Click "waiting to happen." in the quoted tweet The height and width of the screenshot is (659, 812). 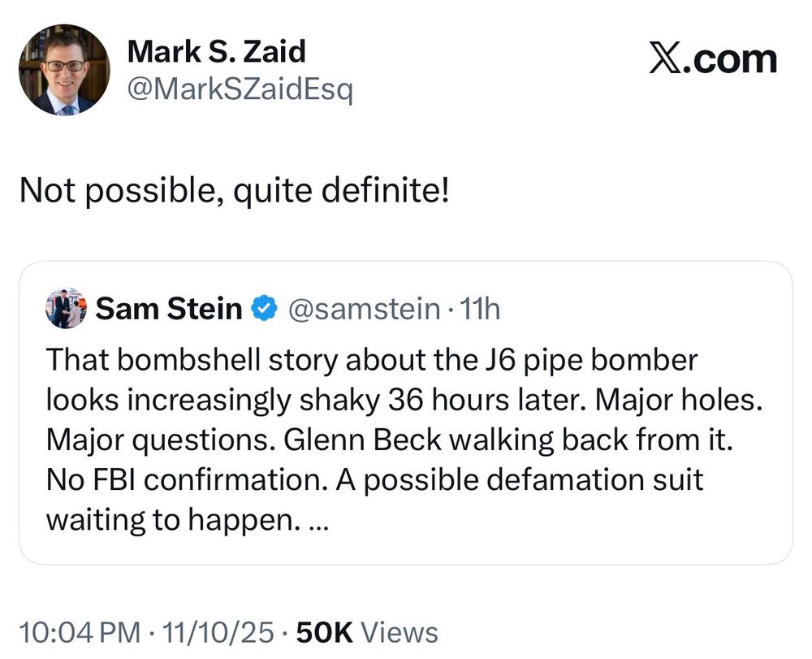[168, 520]
